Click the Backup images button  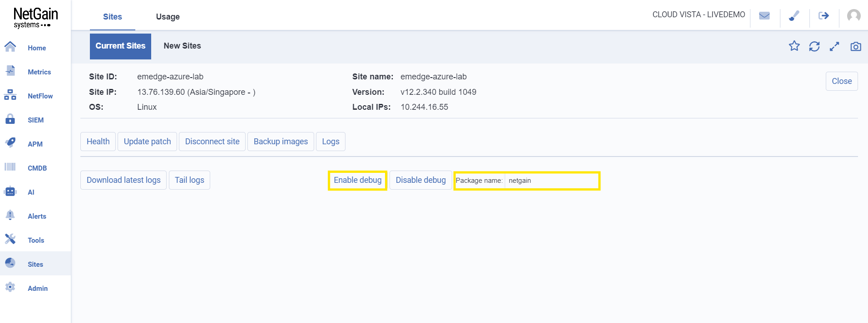coord(281,142)
